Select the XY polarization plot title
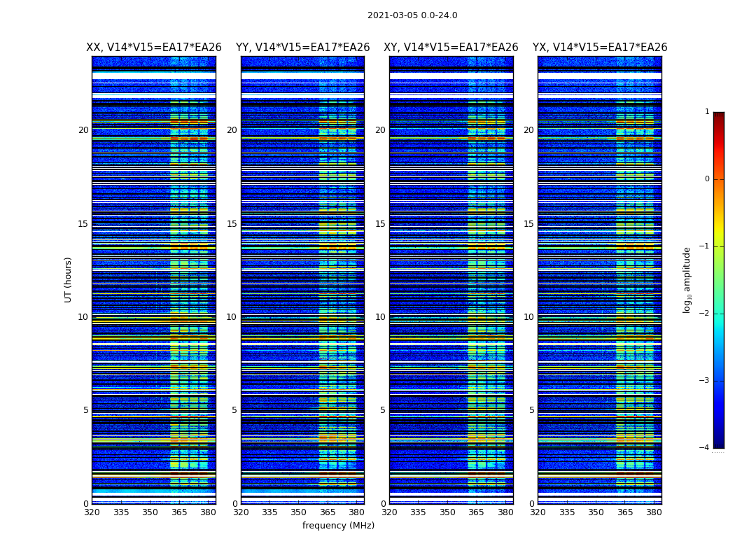The width and height of the screenshot is (735, 560). coord(451,48)
